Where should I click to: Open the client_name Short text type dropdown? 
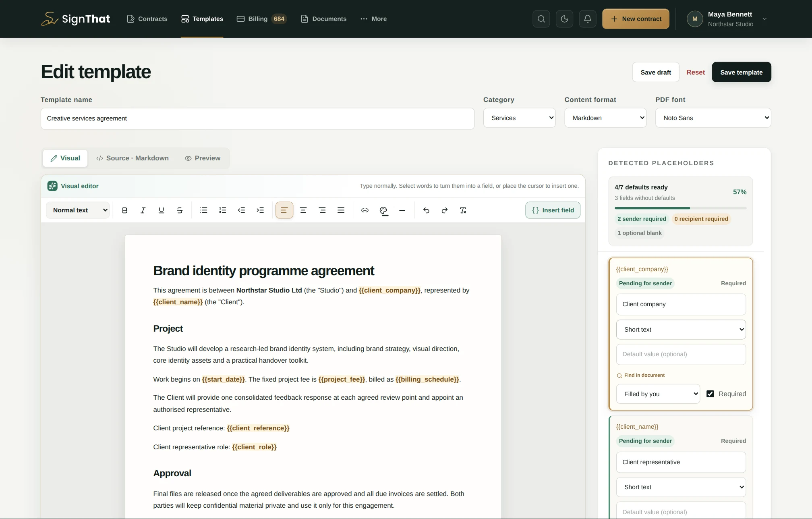pos(681,487)
